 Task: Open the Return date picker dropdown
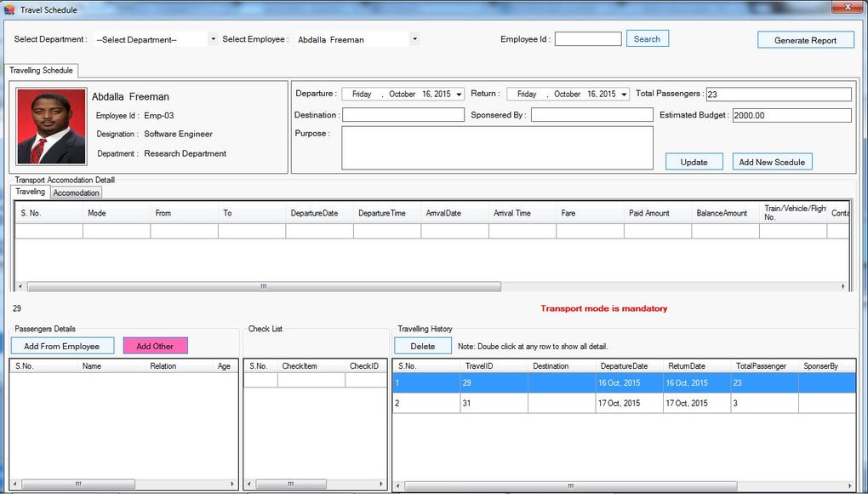click(624, 95)
